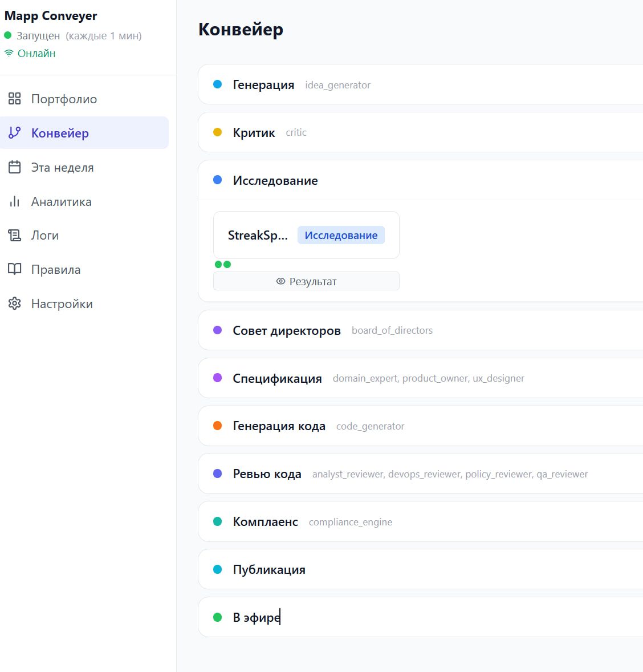The width and height of the screenshot is (643, 672).
Task: Click the Портфолио grid icon
Action: coord(15,99)
